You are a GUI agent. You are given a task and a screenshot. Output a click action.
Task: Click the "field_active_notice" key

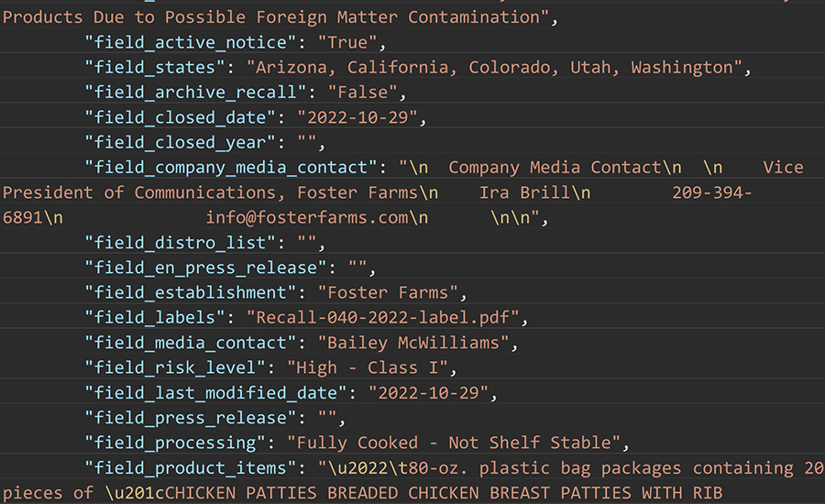point(191,42)
